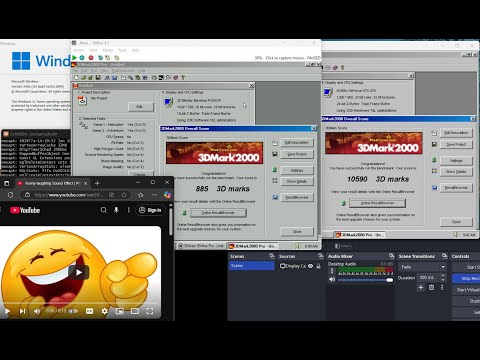The height and width of the screenshot is (360, 480).
Task: Click New project icon in left 3DMark2000 toolbar
Action: pos(76,77)
